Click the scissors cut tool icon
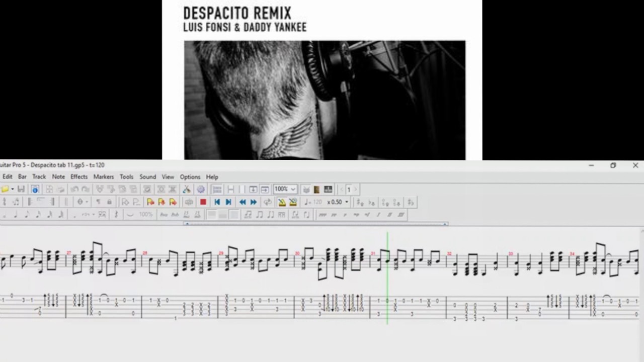 tap(187, 189)
